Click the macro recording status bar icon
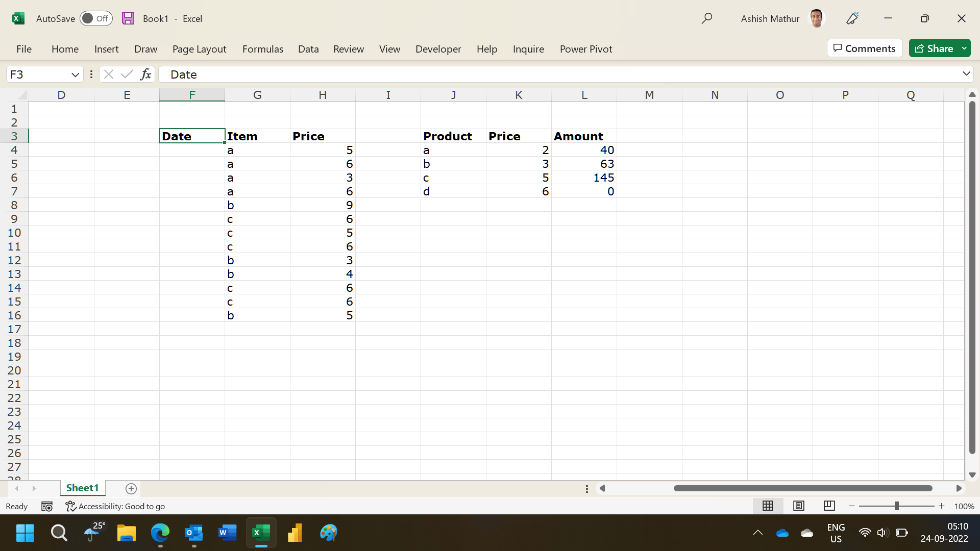 point(47,506)
